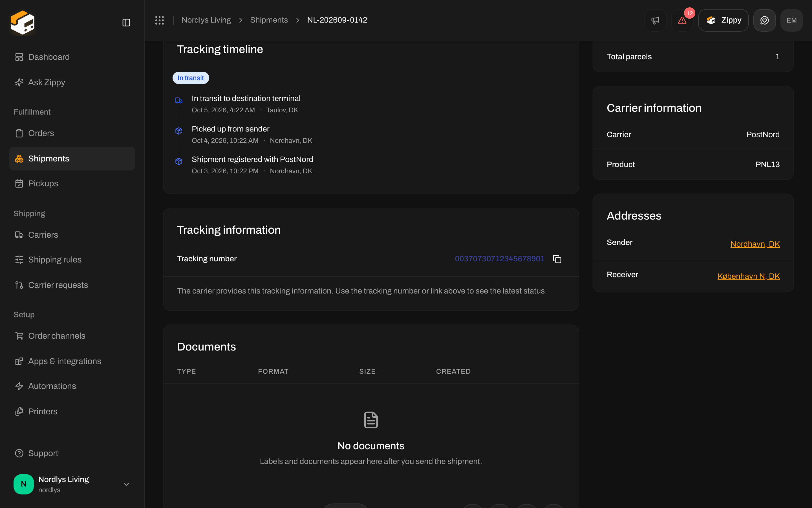The width and height of the screenshot is (812, 508).
Task: Open the alerts warning icon with 12 badge
Action: pyautogui.click(x=682, y=20)
